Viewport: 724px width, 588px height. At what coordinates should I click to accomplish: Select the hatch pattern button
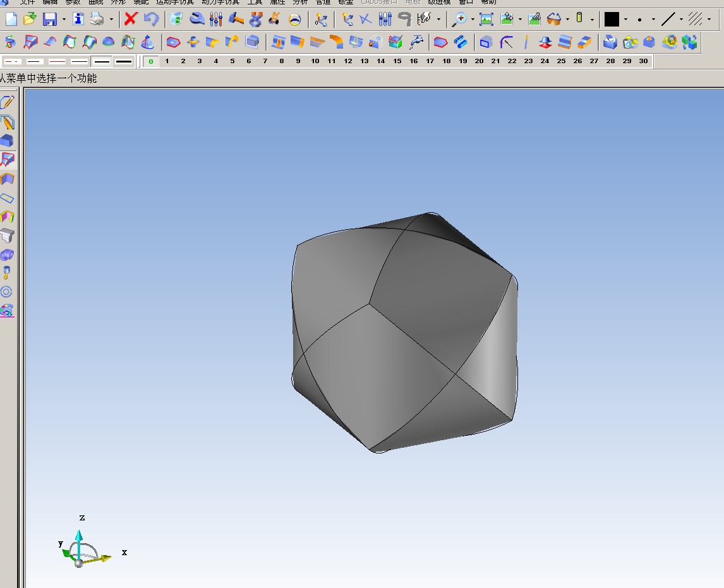pyautogui.click(x=696, y=20)
